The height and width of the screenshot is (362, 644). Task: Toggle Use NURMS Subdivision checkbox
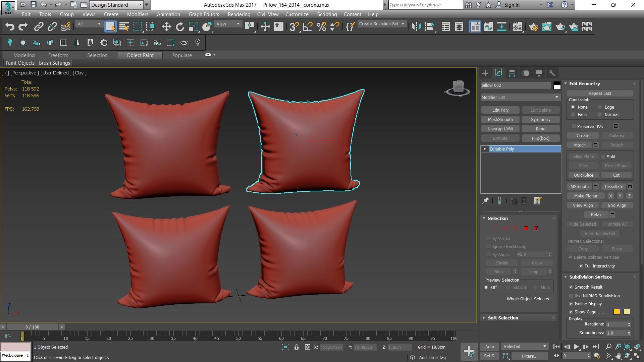coord(571,296)
